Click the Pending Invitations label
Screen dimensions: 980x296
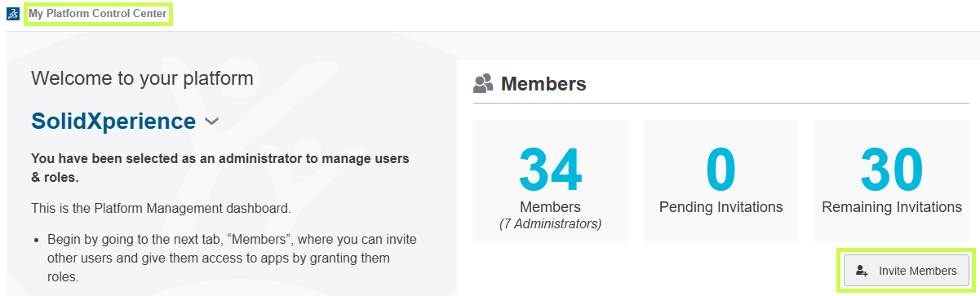[721, 207]
